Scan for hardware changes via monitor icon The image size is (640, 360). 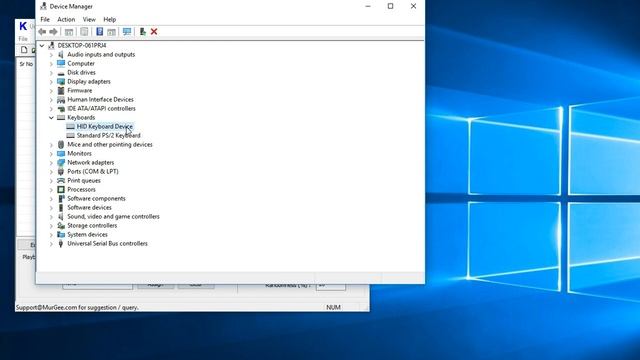pos(127,31)
